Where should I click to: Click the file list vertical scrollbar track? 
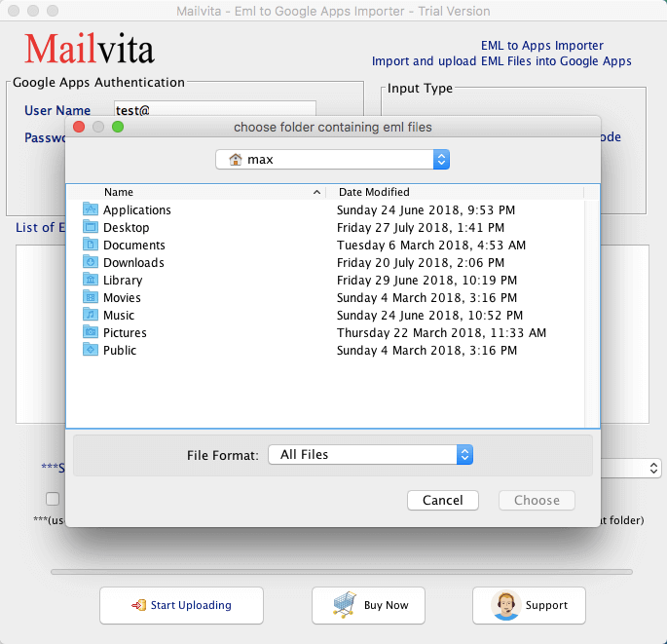(x=592, y=314)
